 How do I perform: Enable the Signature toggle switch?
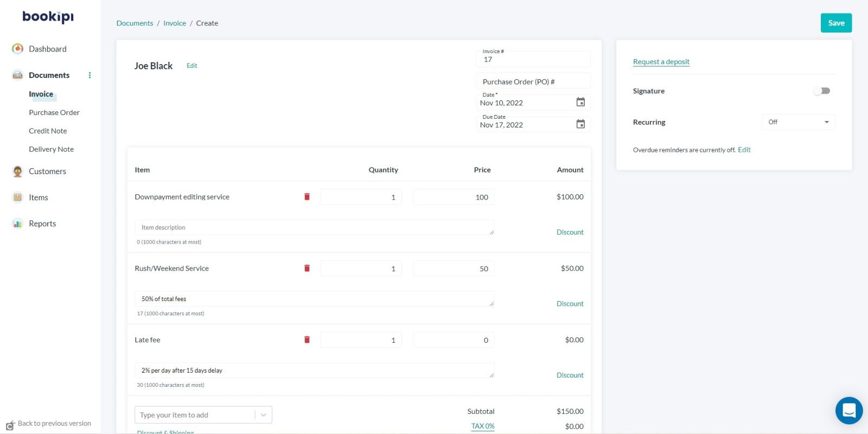tap(821, 91)
